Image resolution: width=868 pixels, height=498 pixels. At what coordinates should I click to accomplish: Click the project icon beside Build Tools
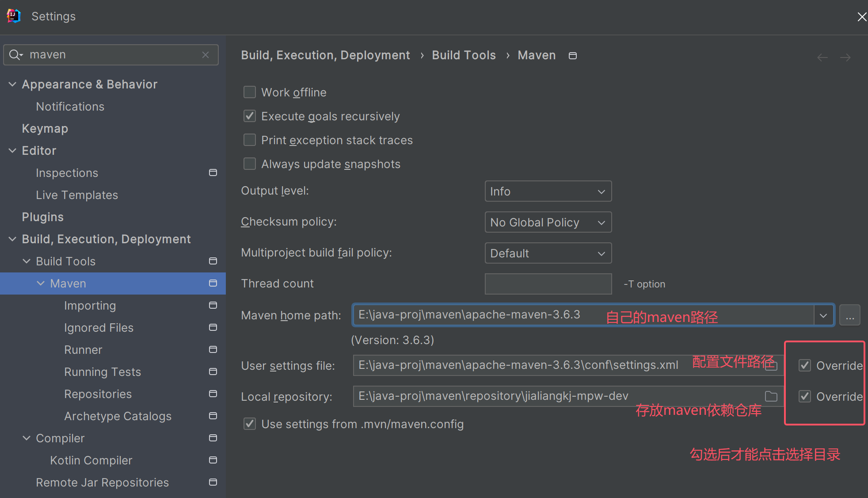(x=213, y=261)
